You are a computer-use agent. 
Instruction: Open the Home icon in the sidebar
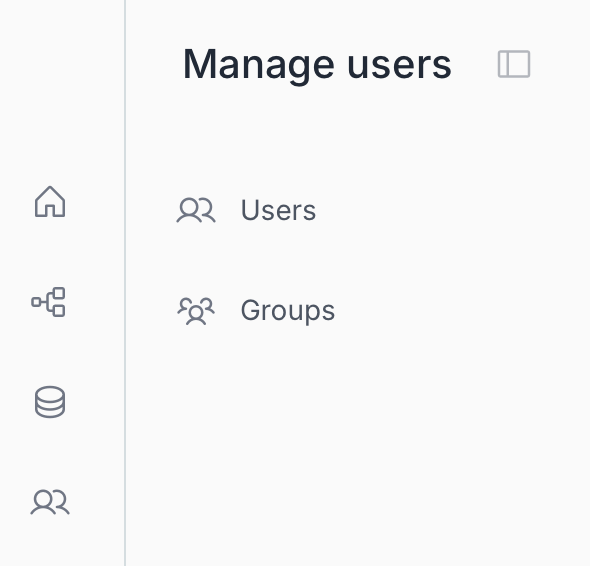[x=50, y=202]
